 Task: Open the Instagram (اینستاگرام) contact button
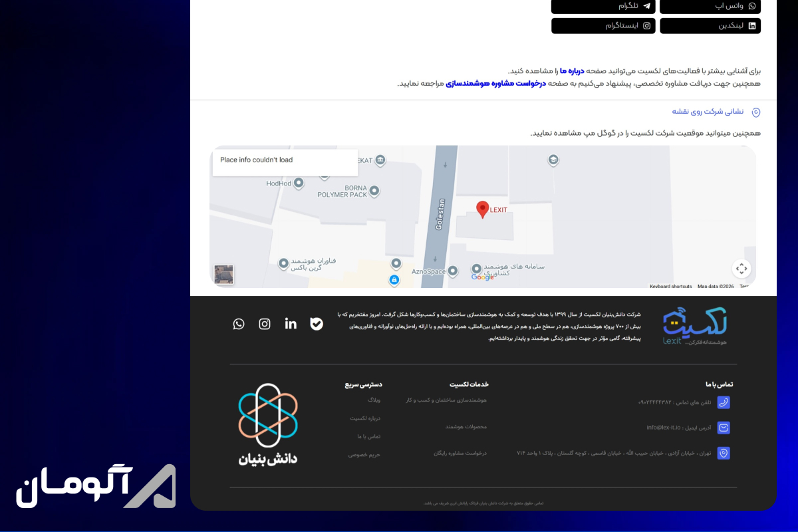603,26
